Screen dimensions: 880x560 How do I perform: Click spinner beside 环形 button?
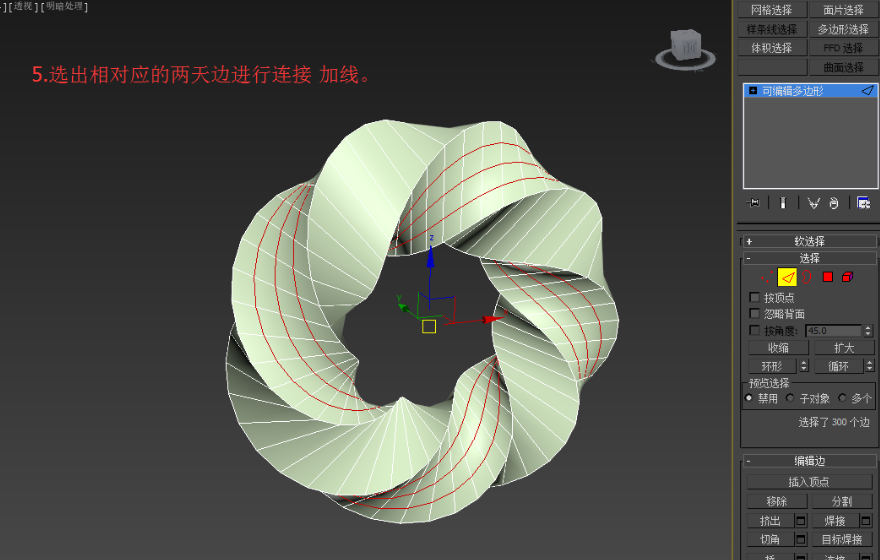pos(804,366)
